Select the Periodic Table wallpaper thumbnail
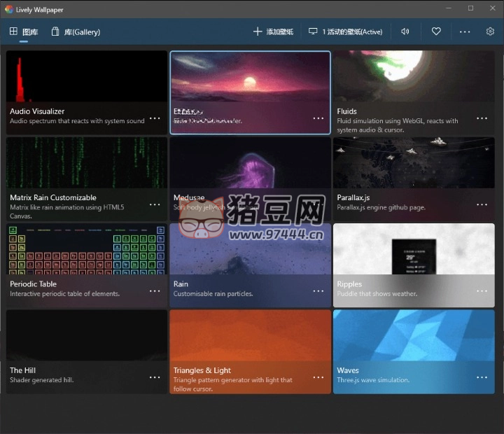This screenshot has width=504, height=434. (x=87, y=248)
